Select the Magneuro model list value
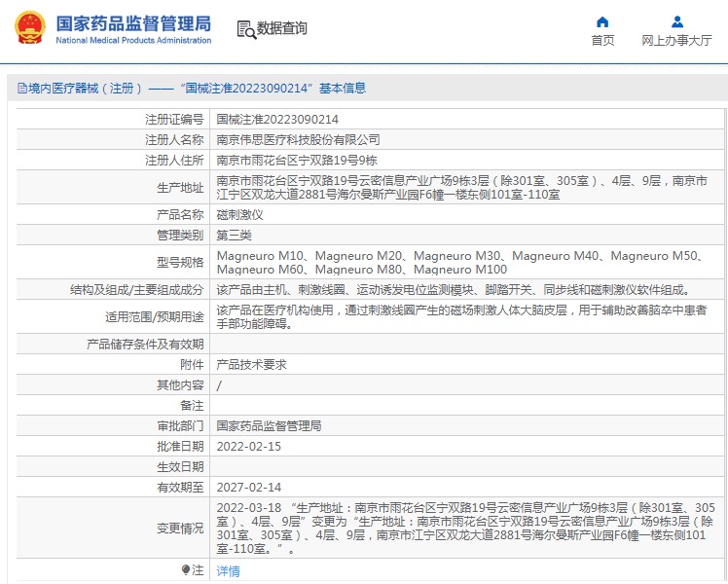Screen dimensions: 728x584 click(460, 262)
